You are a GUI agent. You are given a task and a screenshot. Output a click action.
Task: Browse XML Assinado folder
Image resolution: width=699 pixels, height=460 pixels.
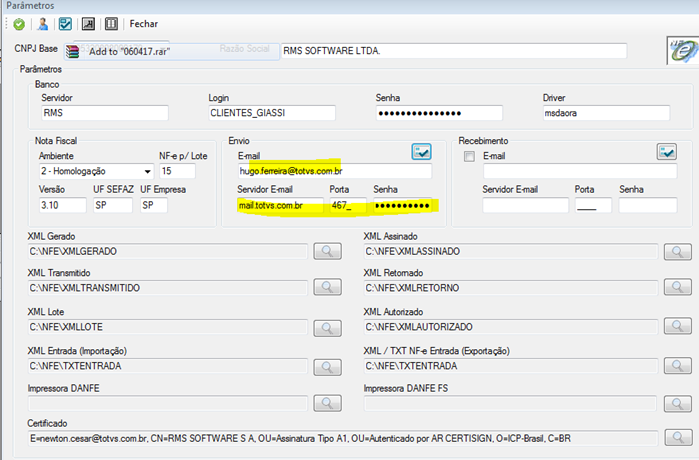click(678, 252)
